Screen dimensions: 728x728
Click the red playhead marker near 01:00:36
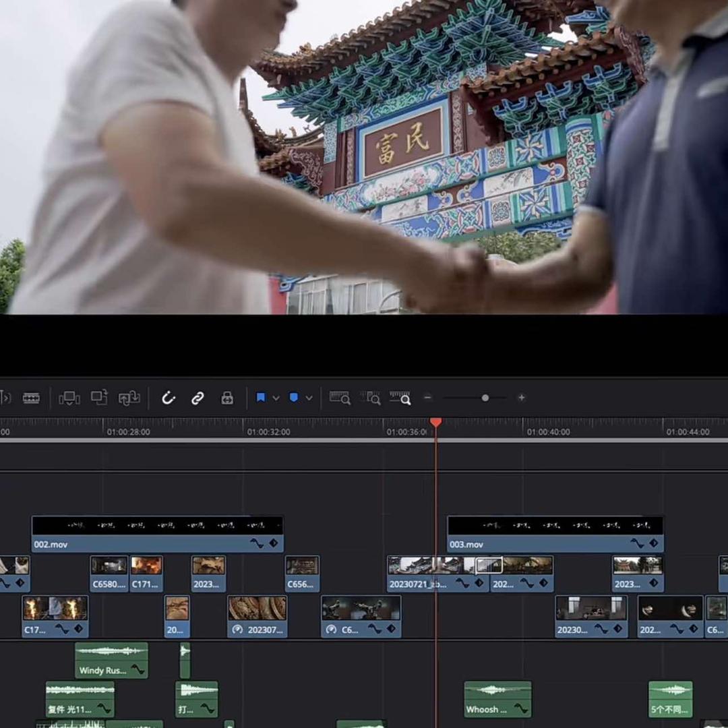point(435,423)
